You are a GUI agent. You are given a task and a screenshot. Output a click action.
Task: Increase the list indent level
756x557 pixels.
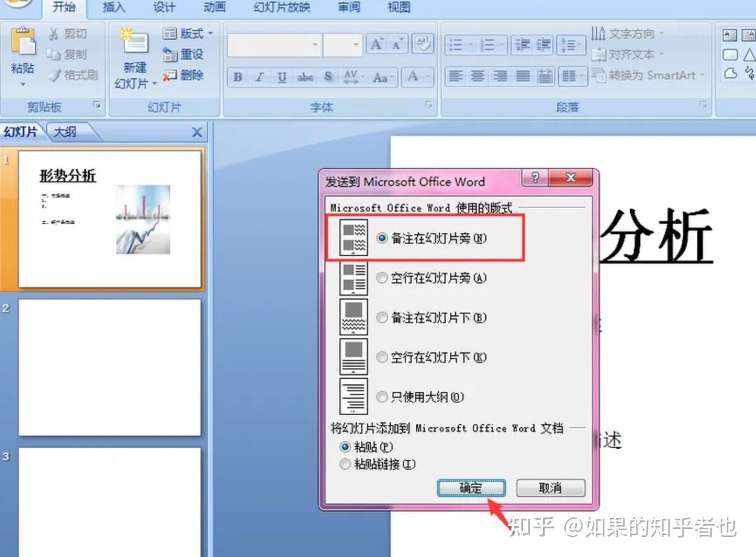544,44
